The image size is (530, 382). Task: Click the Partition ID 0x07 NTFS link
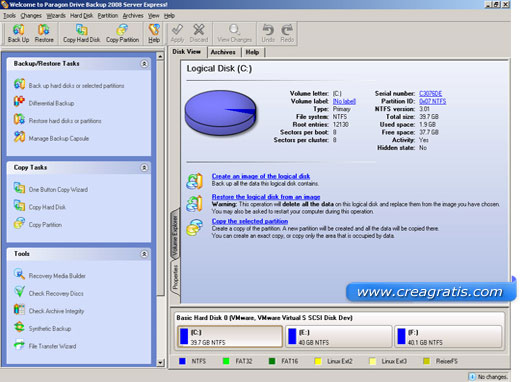click(x=432, y=101)
